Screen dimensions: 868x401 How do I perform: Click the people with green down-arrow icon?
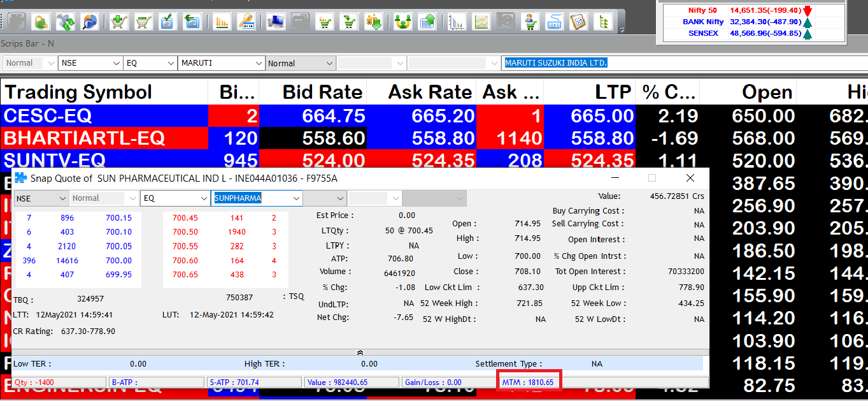click(374, 22)
